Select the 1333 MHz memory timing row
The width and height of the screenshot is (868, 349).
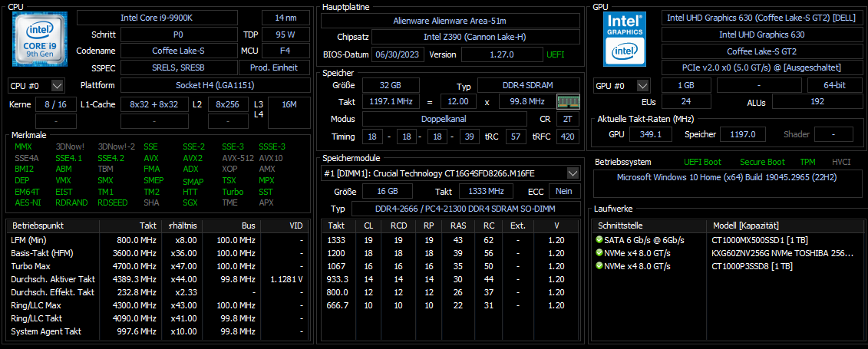click(x=453, y=240)
